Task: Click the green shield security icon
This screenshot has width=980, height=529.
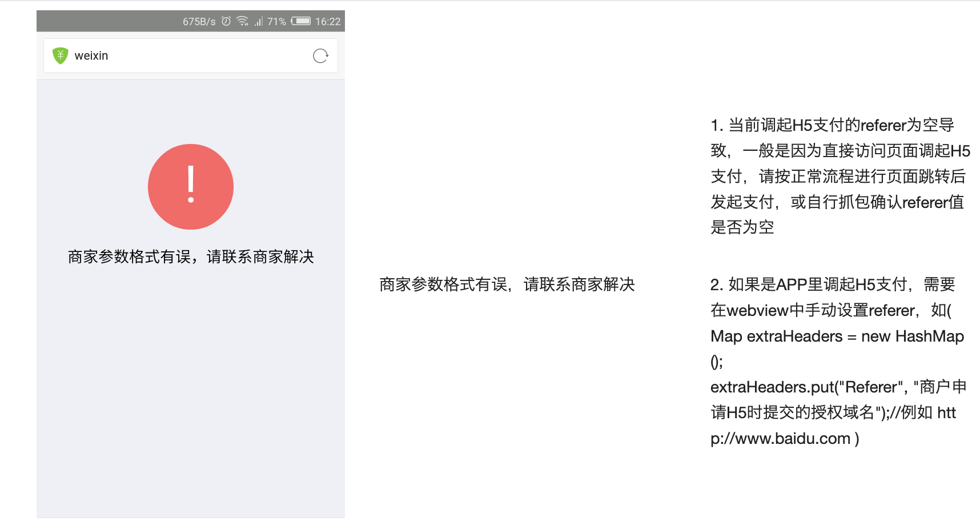Action: [60, 55]
